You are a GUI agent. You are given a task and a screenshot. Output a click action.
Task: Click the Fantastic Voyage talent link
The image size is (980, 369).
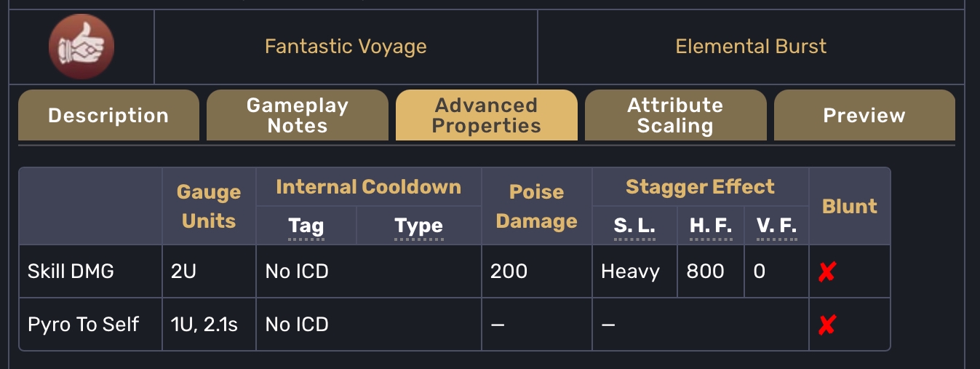pos(346,47)
